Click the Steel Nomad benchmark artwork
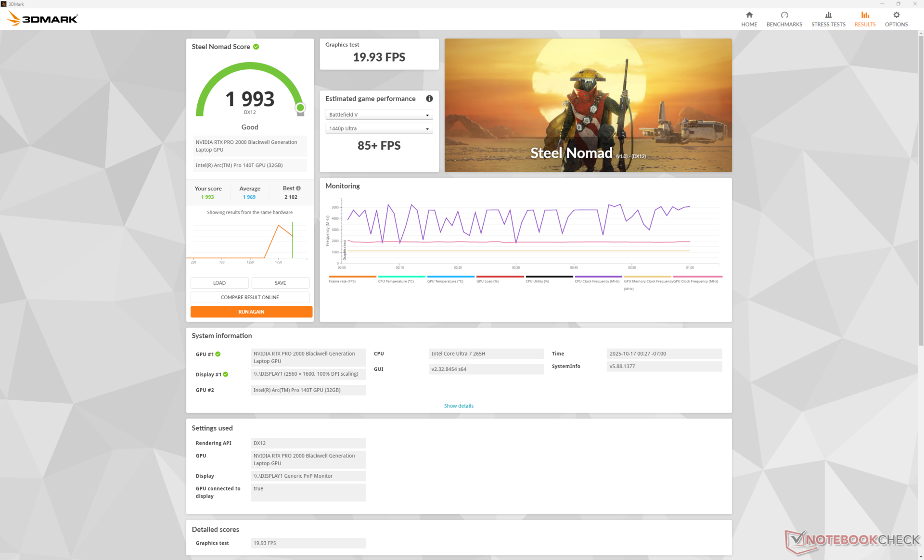 point(588,105)
